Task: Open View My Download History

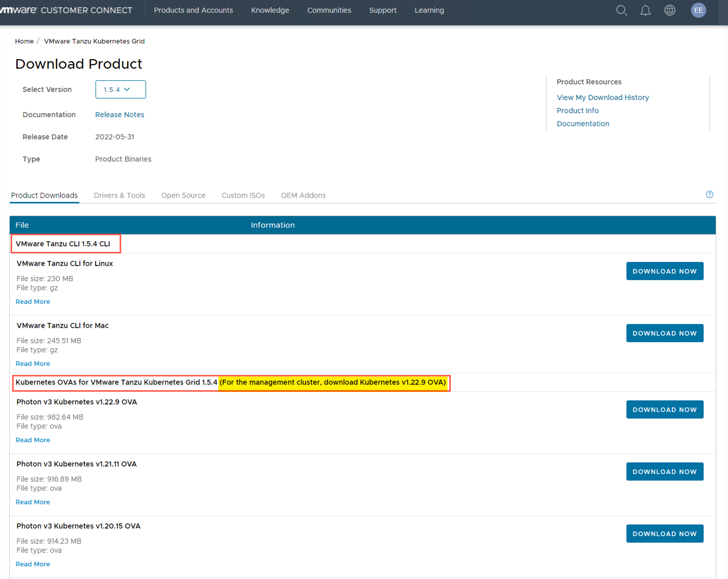Action: tap(603, 98)
